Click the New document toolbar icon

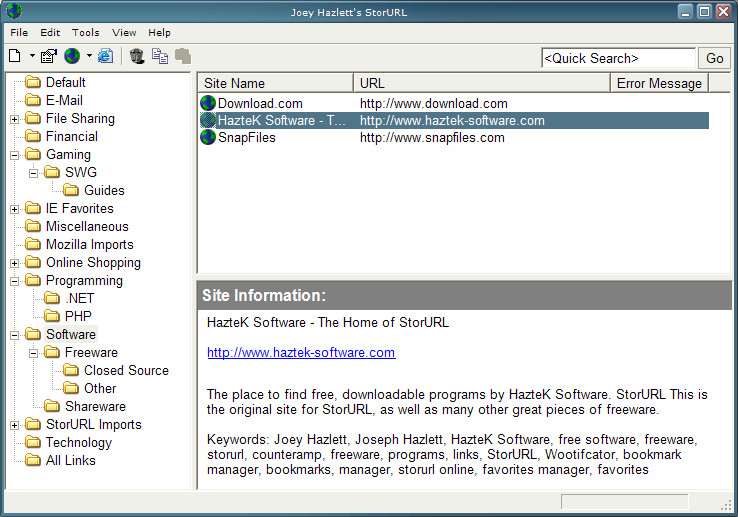[15, 56]
